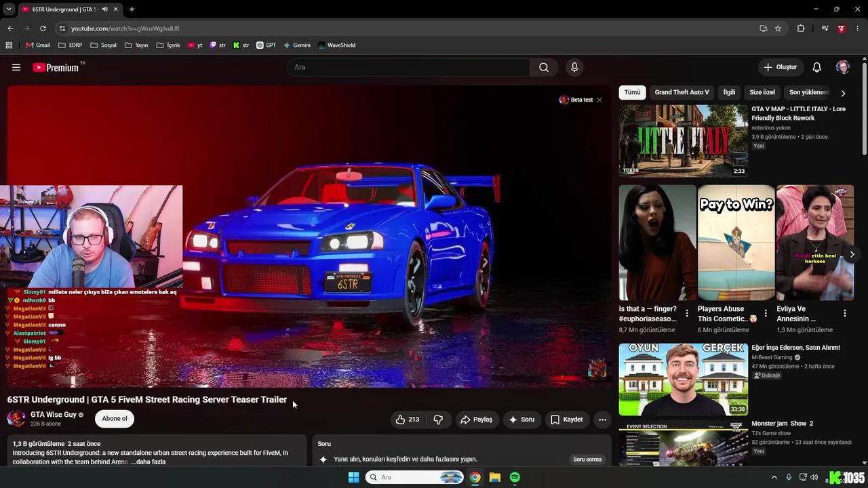
Task: Open File Explorer from the taskbar
Action: pos(495,477)
